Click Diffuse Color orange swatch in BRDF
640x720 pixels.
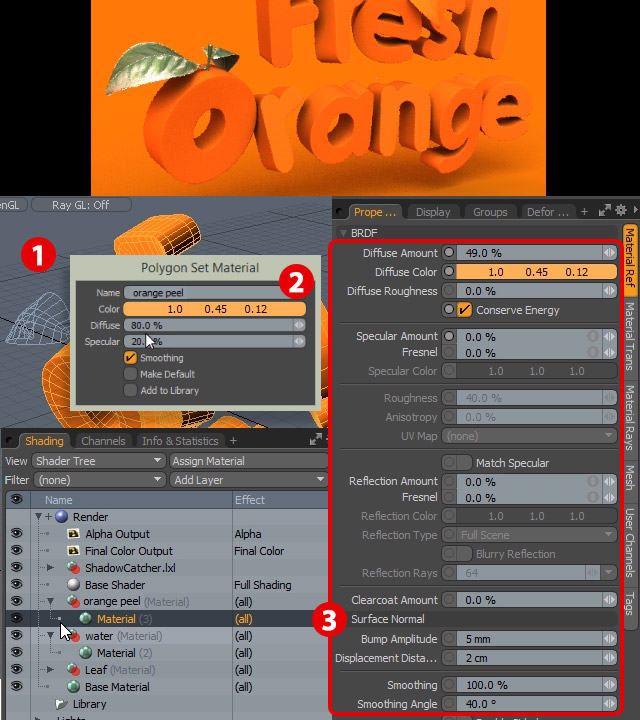[536, 272]
